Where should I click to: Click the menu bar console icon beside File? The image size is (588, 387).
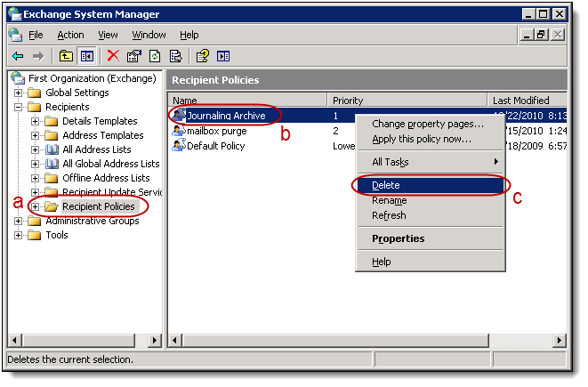tap(15, 35)
